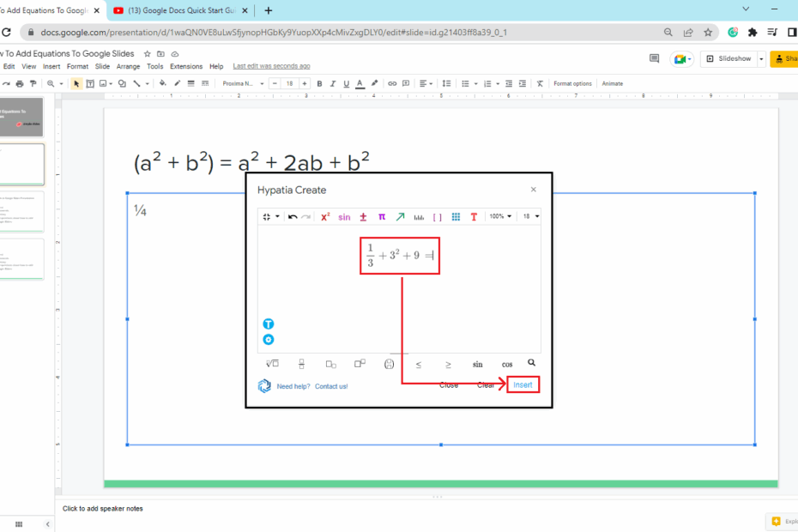
Task: Insert a fraction template from the shortcut row
Action: [302, 364]
